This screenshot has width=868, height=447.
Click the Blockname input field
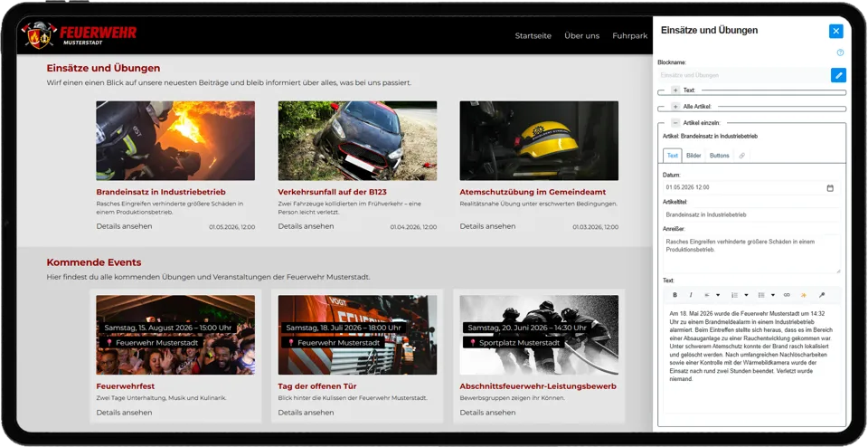[x=743, y=75]
